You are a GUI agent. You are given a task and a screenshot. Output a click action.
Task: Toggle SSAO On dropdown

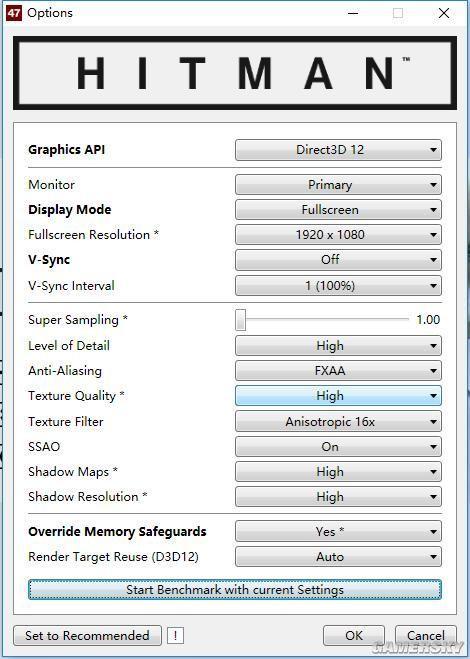coord(338,447)
